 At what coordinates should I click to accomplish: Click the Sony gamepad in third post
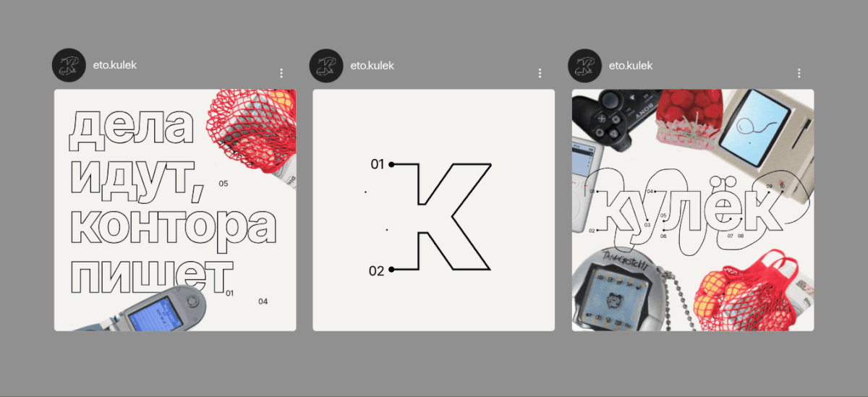tap(615, 119)
